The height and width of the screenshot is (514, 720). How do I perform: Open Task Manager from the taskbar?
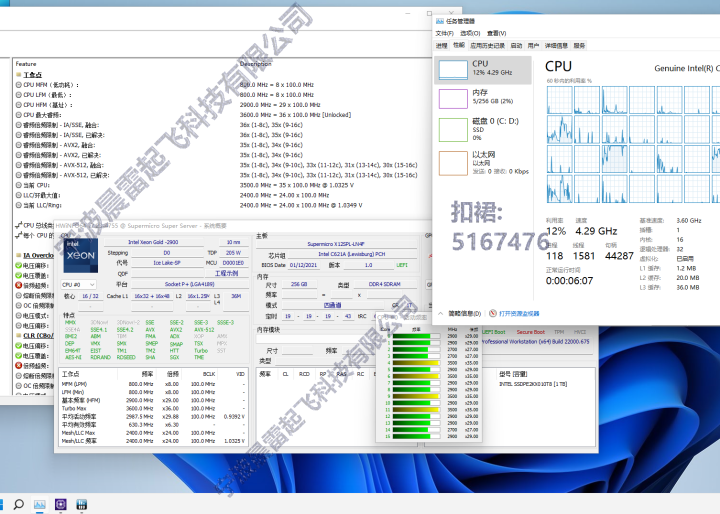click(39, 504)
